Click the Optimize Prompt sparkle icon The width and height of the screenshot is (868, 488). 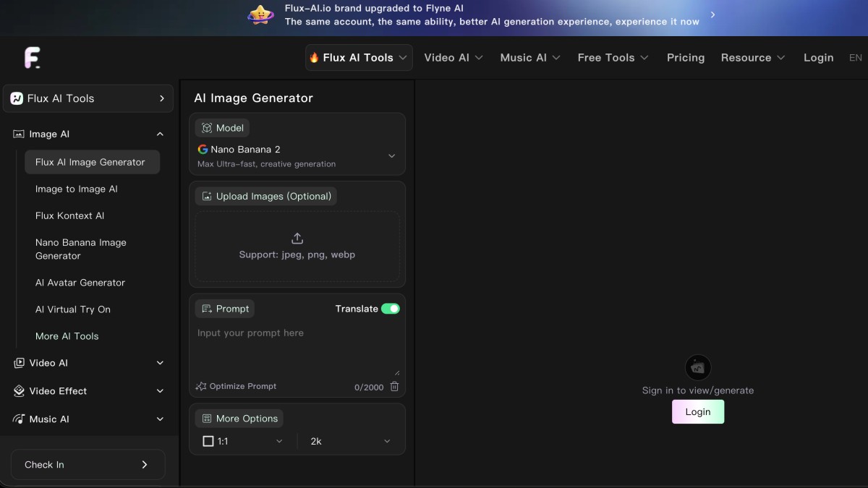[x=201, y=386]
